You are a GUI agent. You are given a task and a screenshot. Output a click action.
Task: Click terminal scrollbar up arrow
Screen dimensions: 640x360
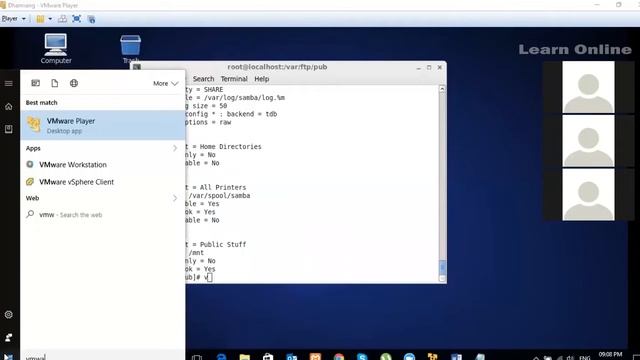coord(442,89)
